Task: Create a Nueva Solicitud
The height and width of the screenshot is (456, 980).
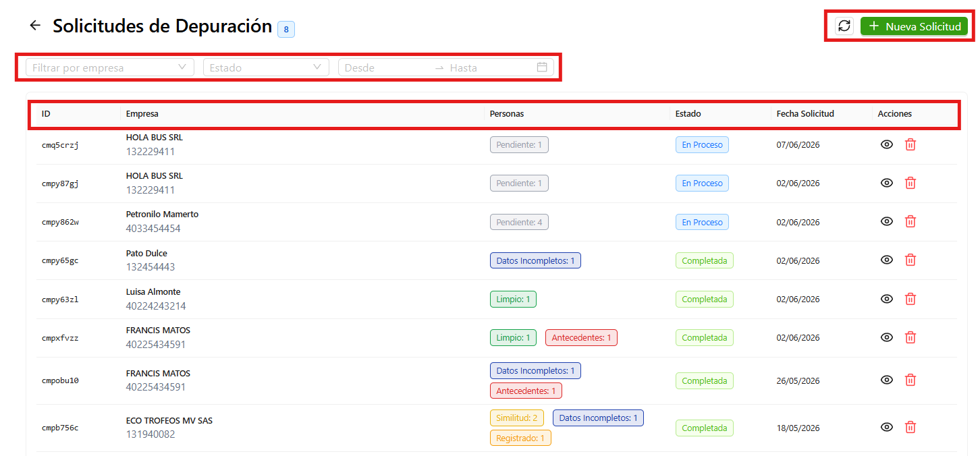Action: [x=914, y=26]
